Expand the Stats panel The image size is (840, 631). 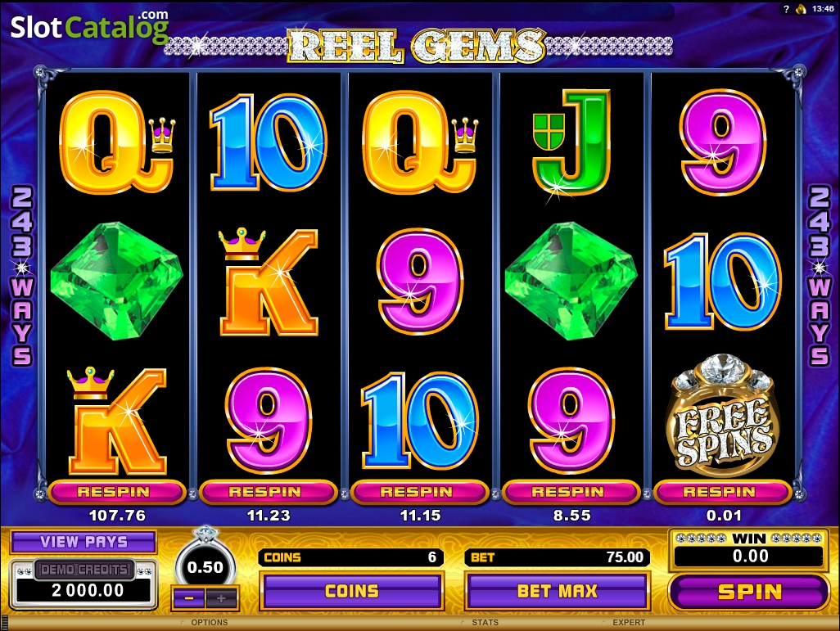tap(485, 623)
